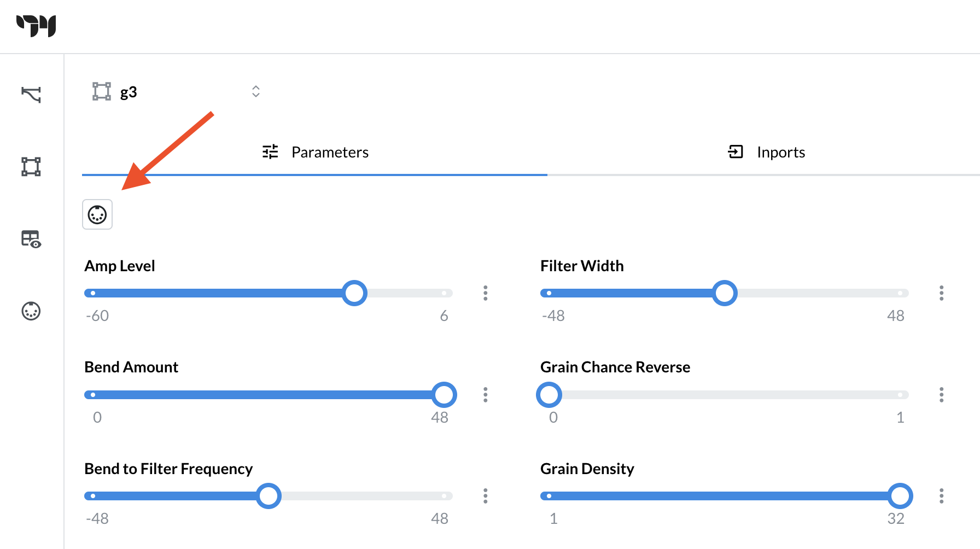
Task: Open the options menu for Bend Amount
Action: (x=486, y=395)
